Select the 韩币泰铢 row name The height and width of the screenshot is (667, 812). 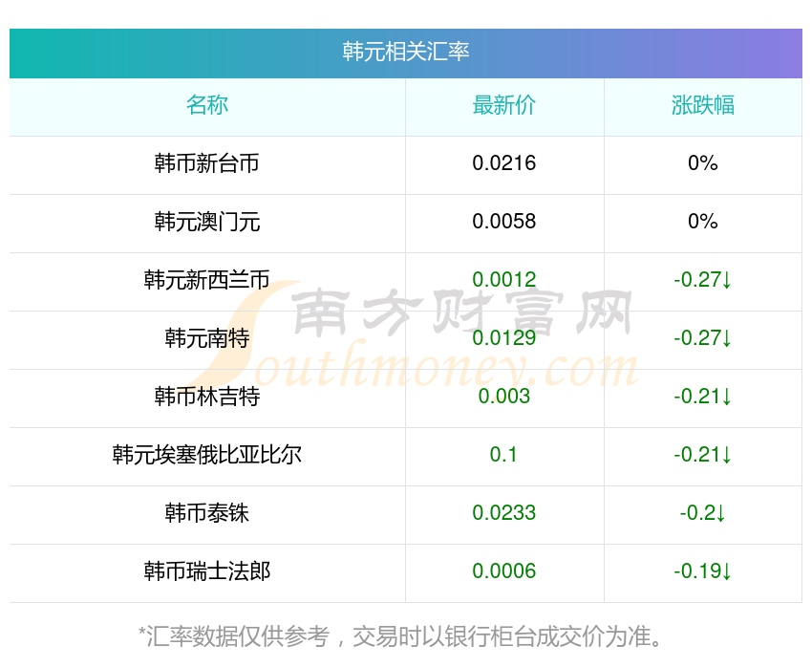pyautogui.click(x=207, y=513)
